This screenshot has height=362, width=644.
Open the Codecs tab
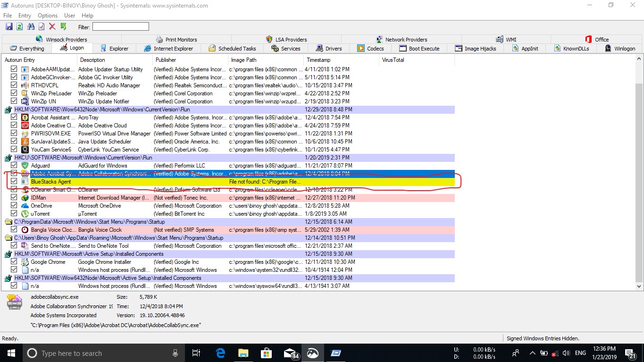click(x=371, y=49)
